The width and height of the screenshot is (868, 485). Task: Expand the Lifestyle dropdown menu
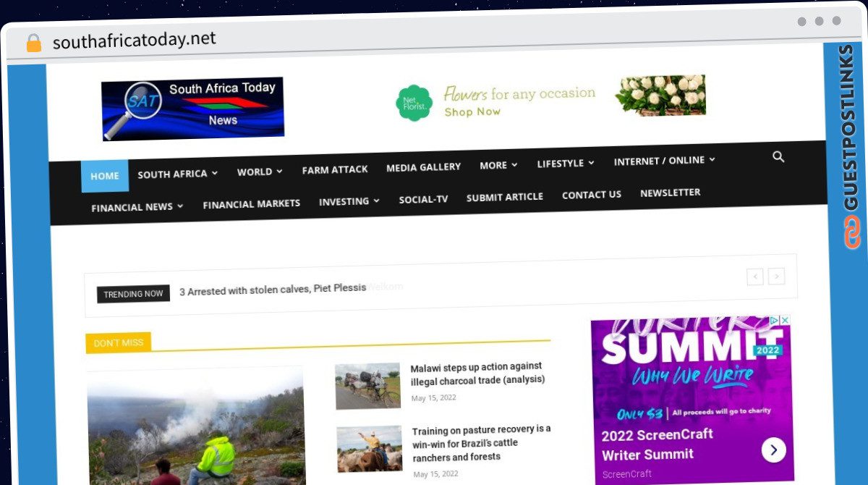[x=566, y=164]
